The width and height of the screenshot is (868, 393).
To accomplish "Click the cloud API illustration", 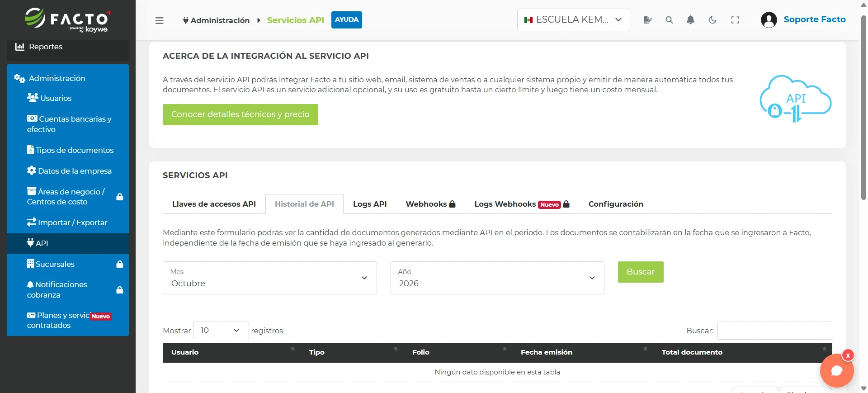I will click(x=796, y=99).
